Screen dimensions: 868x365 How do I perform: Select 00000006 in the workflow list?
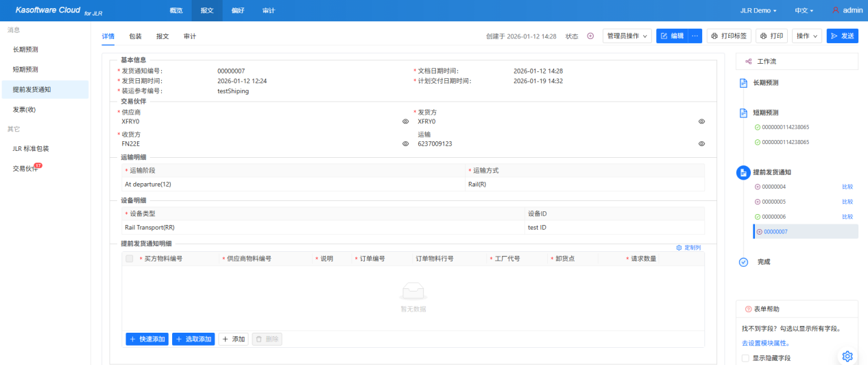coord(773,217)
